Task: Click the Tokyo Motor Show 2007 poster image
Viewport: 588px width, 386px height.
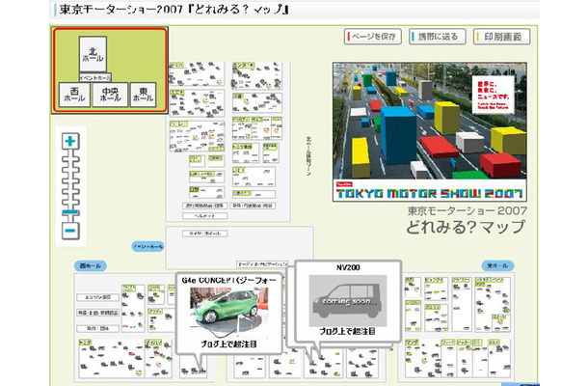Action: click(430, 132)
